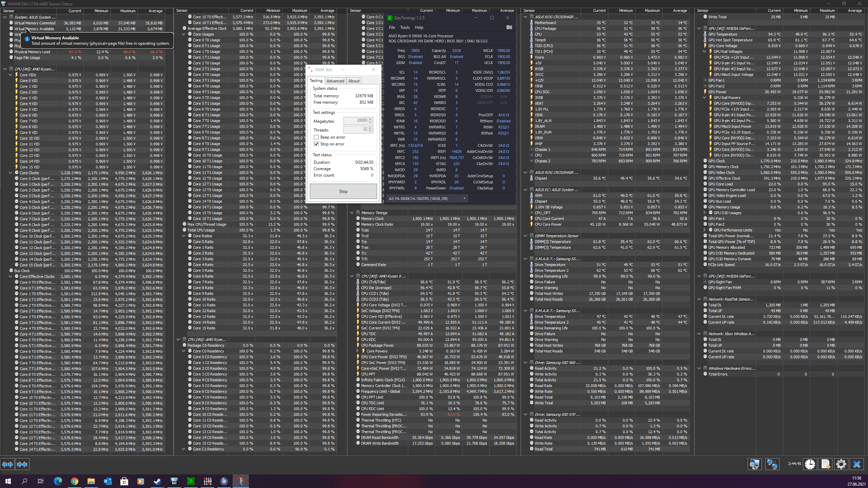The height and width of the screenshot is (488, 868).
Task: Stop the running RAM Test
Action: point(343,191)
